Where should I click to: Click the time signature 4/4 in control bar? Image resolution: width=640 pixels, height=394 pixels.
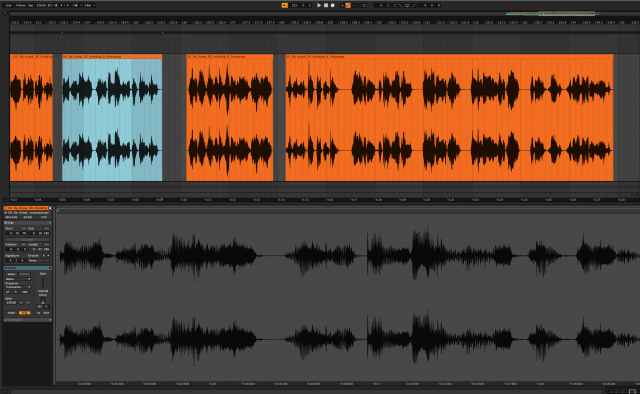point(64,5)
